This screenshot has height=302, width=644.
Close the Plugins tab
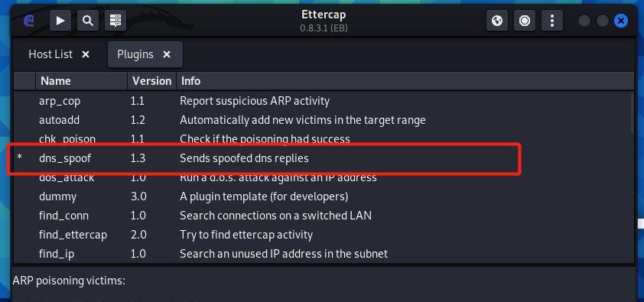tap(166, 54)
